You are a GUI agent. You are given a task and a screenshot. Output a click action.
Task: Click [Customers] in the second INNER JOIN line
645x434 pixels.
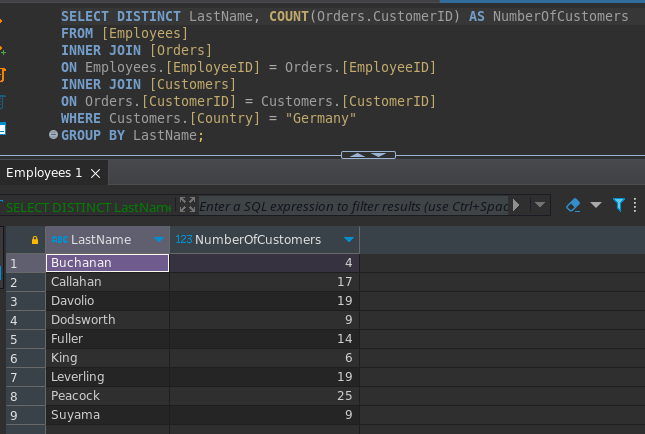click(193, 84)
